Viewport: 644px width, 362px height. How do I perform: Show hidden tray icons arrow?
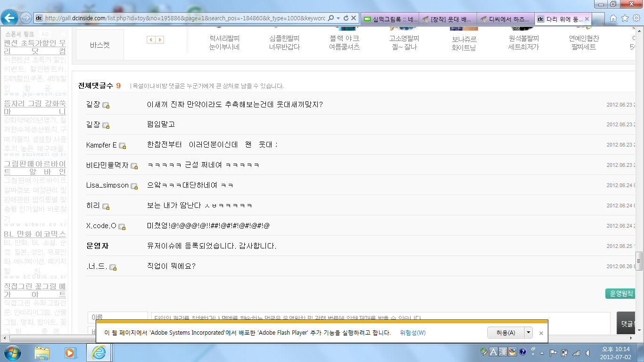pos(543,353)
